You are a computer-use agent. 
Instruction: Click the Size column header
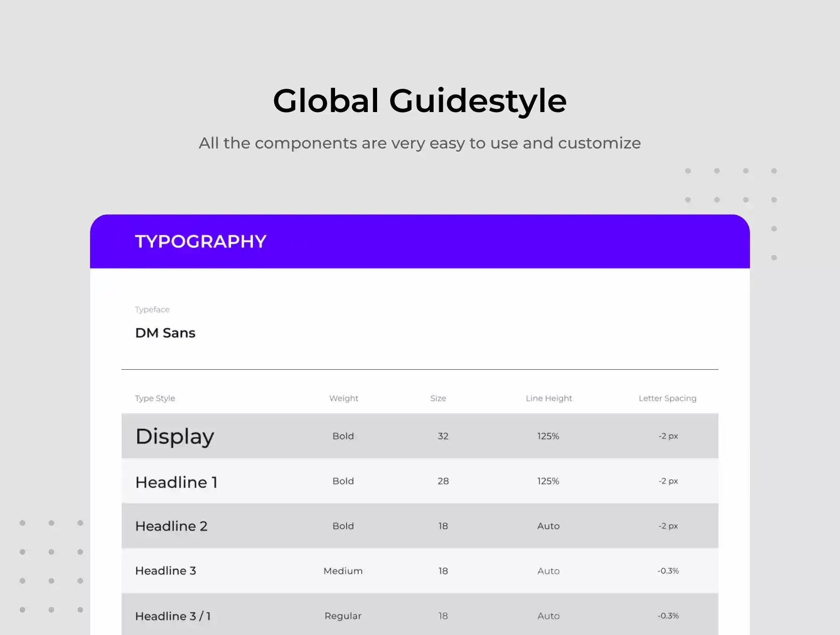point(438,398)
